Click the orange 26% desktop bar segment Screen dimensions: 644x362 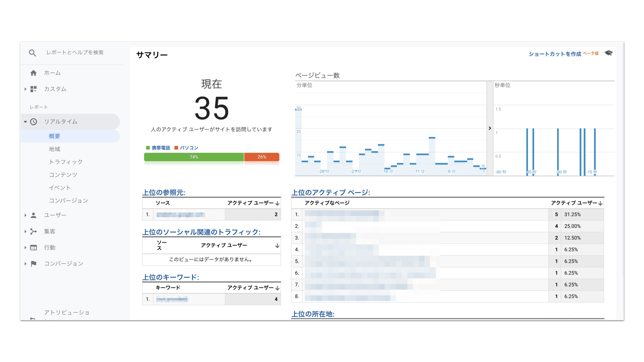[262, 157]
